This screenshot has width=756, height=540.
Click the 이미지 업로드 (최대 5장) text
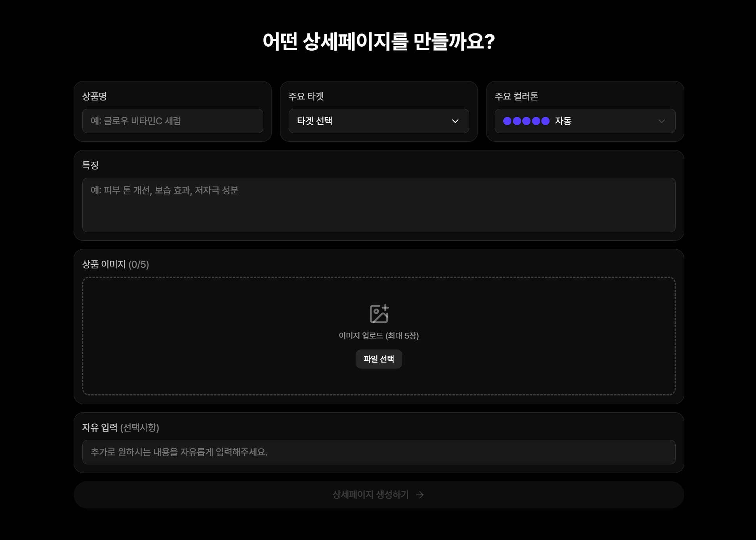[x=379, y=335]
